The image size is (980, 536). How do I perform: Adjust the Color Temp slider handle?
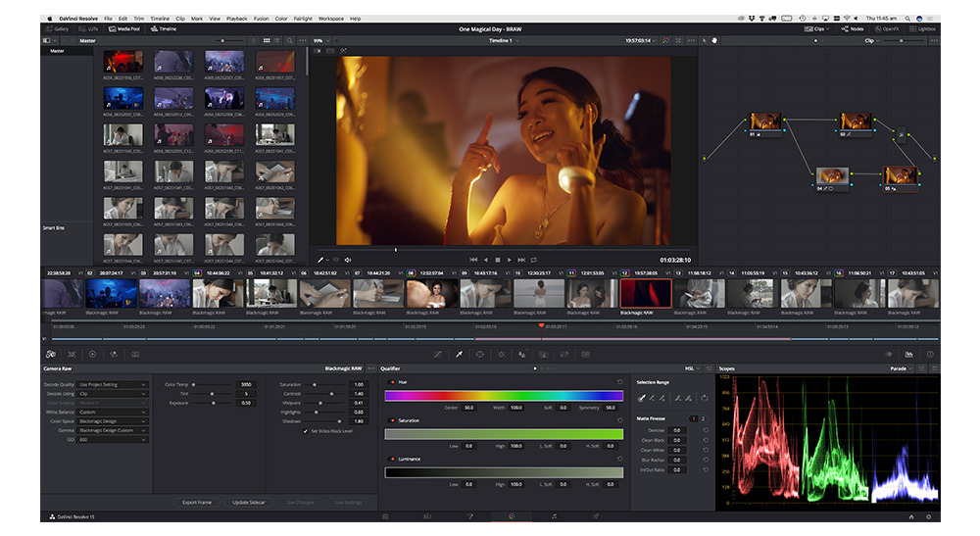194,385
